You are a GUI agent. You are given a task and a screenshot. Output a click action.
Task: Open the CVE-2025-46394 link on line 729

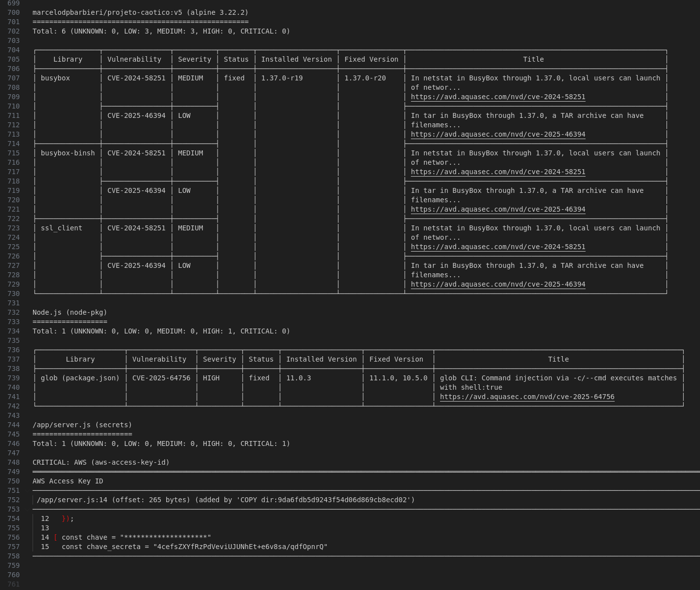click(x=498, y=285)
